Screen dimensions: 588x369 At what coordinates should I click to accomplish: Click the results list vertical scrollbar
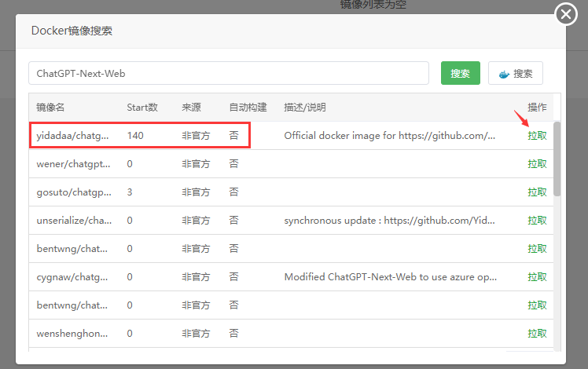click(557, 157)
